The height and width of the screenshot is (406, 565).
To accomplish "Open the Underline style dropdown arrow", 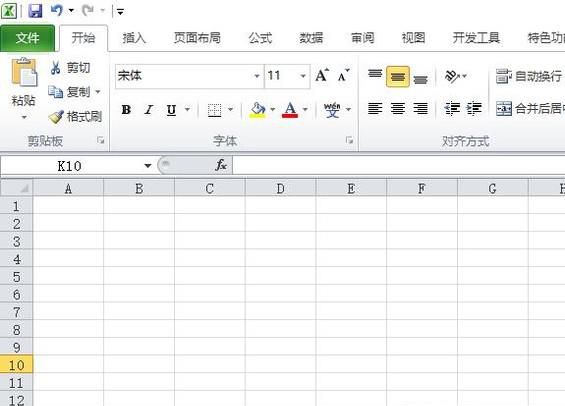I will pos(187,109).
